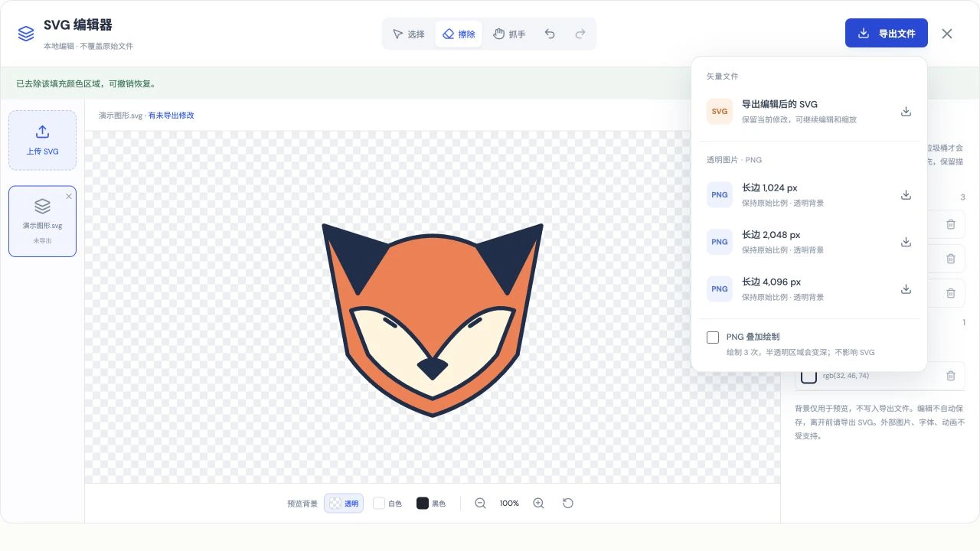Click the fox graphic on the canvas
The width and height of the screenshot is (980, 551).
[x=433, y=320]
